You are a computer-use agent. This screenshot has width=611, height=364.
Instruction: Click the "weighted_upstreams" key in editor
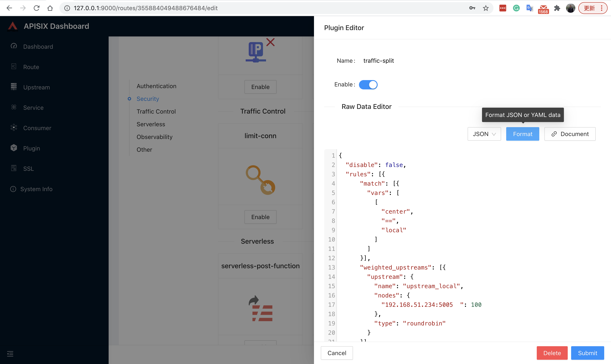tap(396, 267)
